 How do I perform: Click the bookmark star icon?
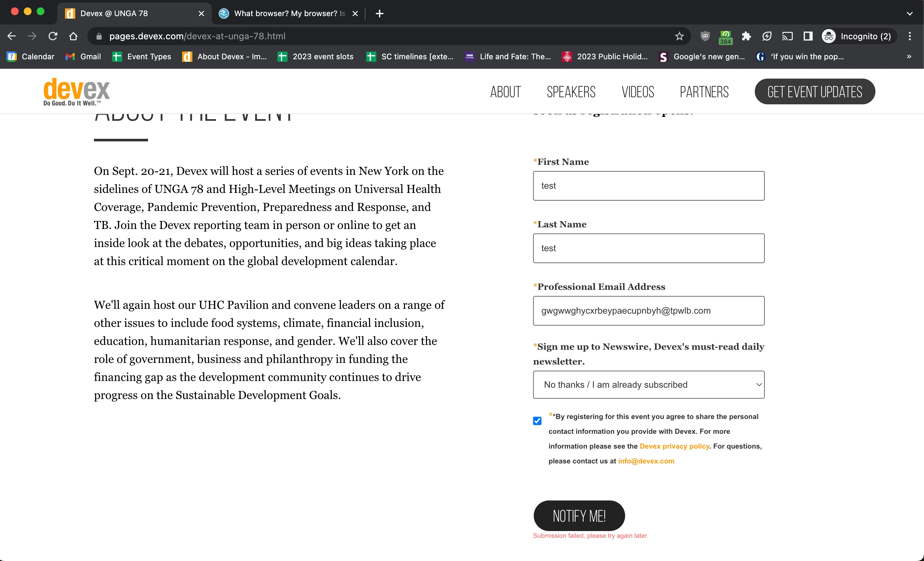679,36
